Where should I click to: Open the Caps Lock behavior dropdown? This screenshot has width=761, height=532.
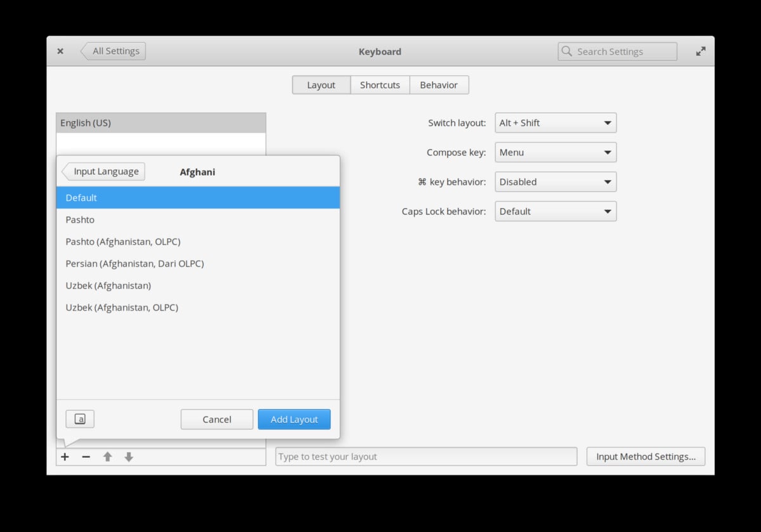coord(555,211)
